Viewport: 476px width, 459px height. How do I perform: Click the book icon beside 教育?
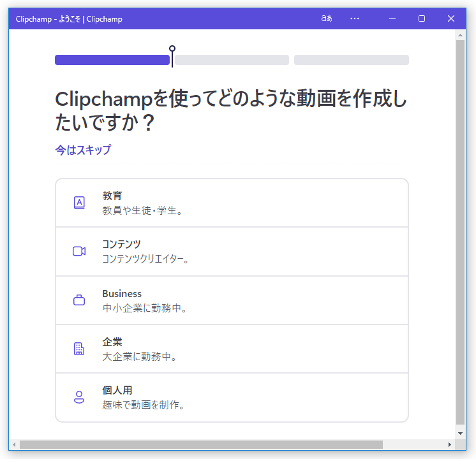(79, 203)
